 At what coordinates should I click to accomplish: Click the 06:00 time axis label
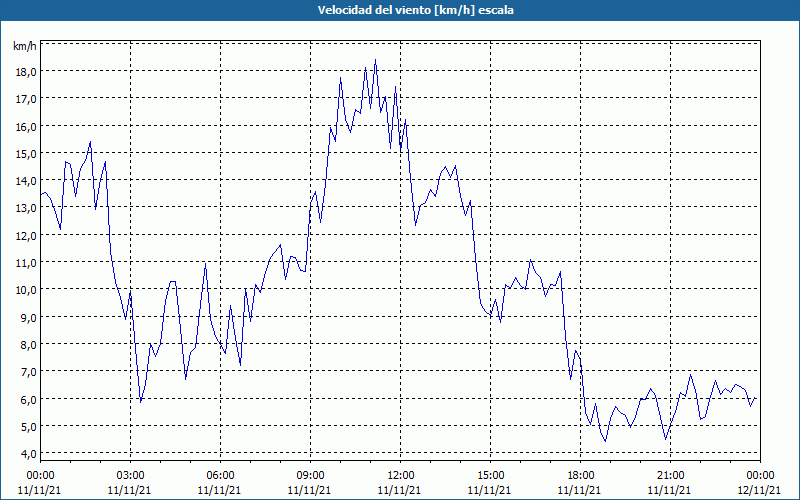220,476
